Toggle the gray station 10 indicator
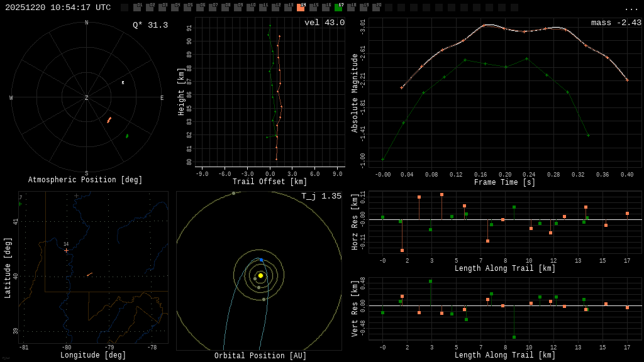Viewport: 644px width, 362px height. 250,8
